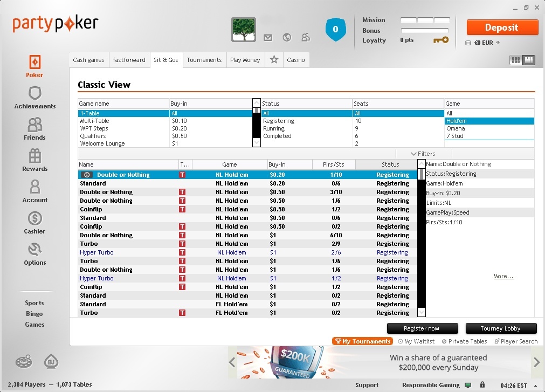This screenshot has width=545, height=392.
Task: Open the Achievements shield icon
Action: click(x=35, y=93)
